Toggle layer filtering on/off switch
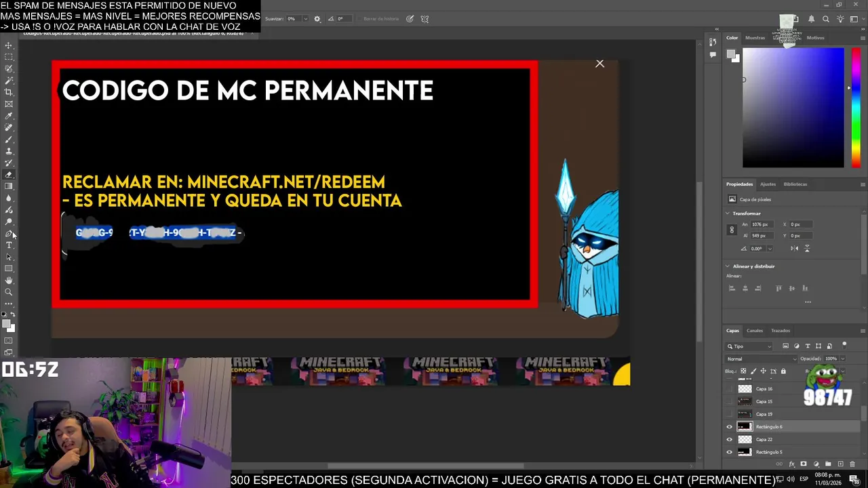868x488 pixels. pyautogui.click(x=844, y=345)
